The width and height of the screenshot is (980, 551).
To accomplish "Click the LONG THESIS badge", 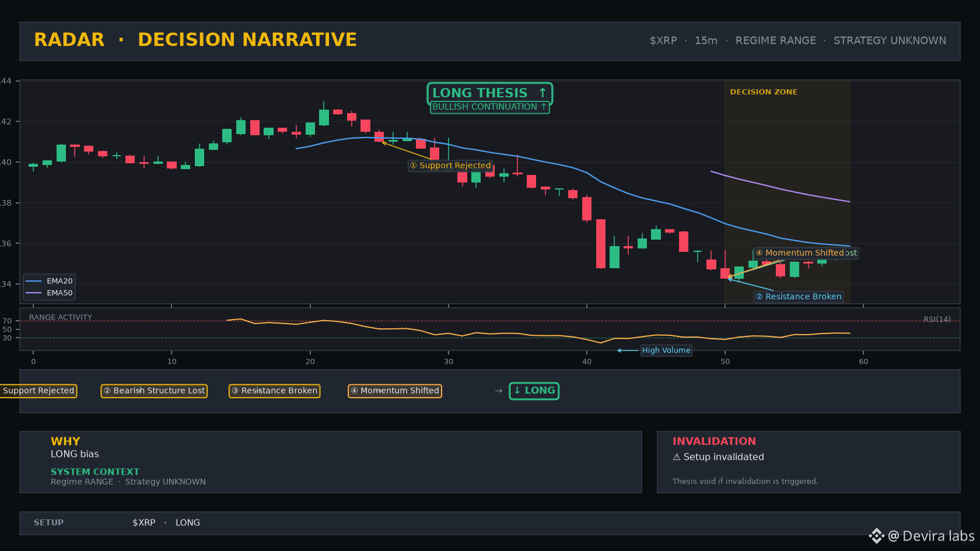I will pyautogui.click(x=489, y=93).
